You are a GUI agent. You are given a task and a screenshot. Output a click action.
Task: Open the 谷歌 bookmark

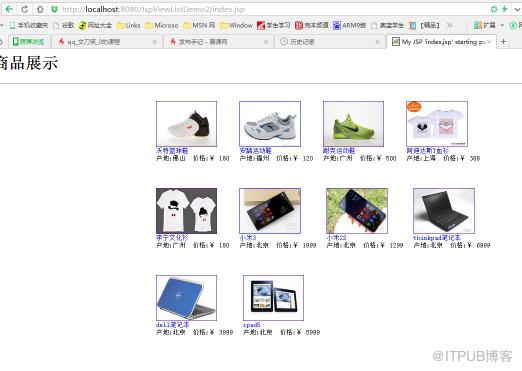pyautogui.click(x=63, y=25)
